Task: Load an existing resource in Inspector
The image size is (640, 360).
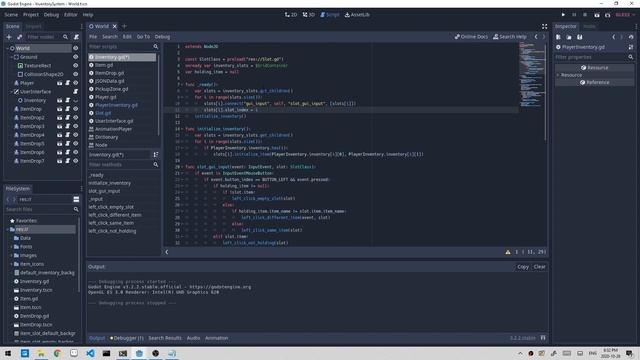Action: pyautogui.click(x=569, y=37)
